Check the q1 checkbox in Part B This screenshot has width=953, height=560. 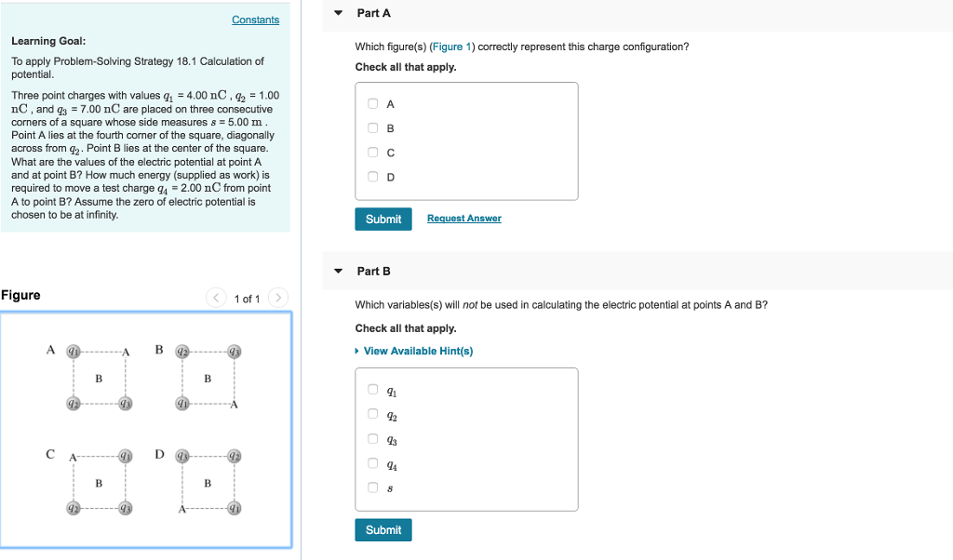click(x=371, y=389)
